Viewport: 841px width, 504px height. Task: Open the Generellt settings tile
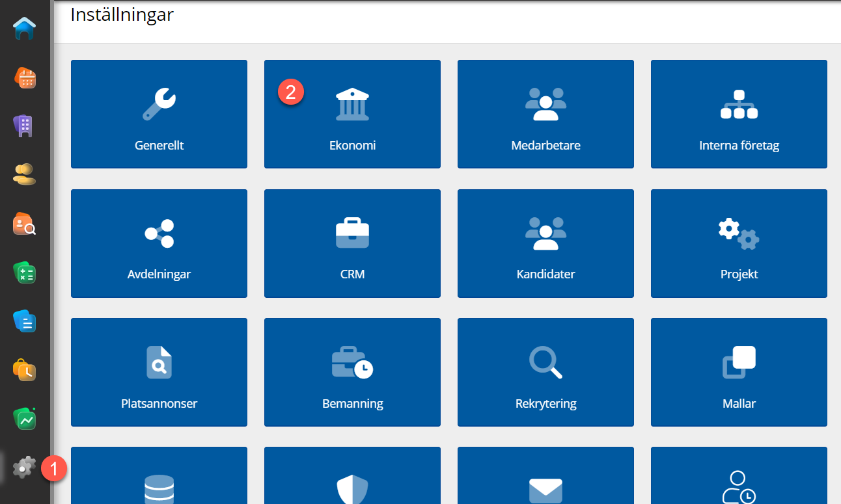pos(159,114)
